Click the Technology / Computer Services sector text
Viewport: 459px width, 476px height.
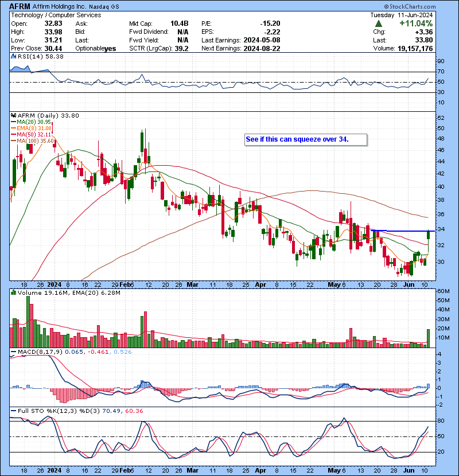click(x=56, y=15)
